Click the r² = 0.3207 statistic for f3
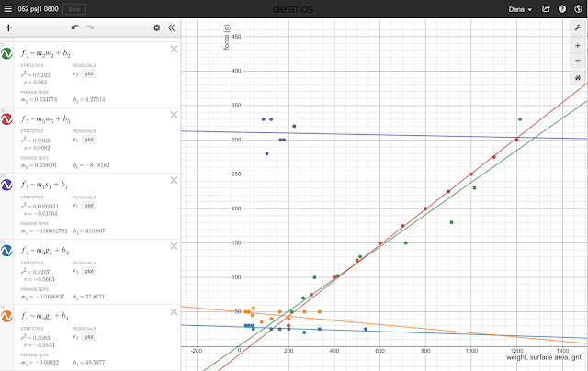The image size is (588, 371). point(35,272)
